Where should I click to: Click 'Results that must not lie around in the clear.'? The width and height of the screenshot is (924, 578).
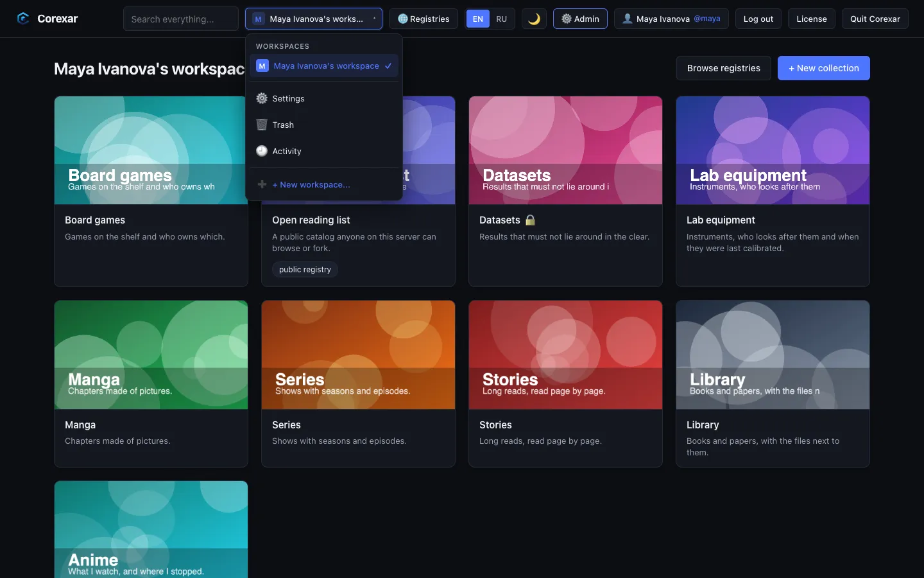point(564,237)
